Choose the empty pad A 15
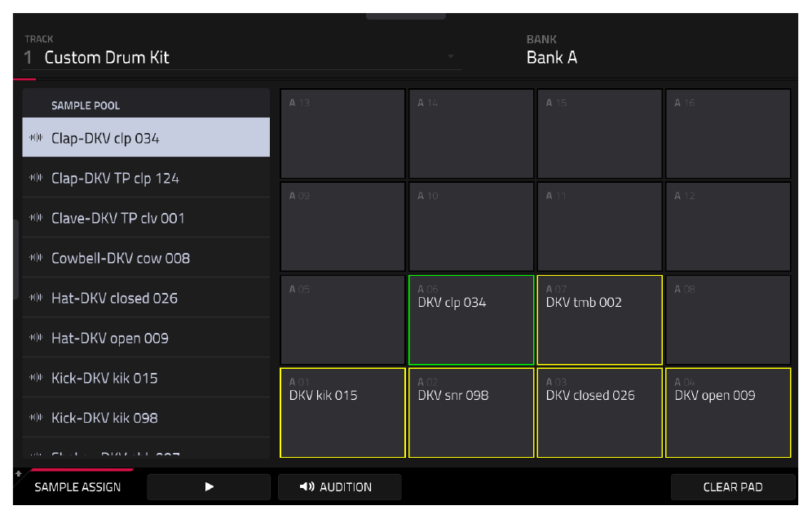 pyautogui.click(x=600, y=134)
